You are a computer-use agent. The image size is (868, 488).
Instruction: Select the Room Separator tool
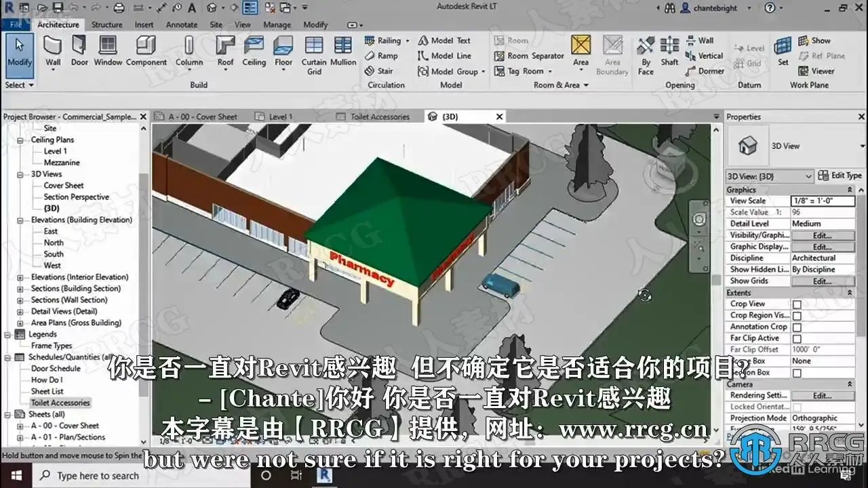click(529, 56)
